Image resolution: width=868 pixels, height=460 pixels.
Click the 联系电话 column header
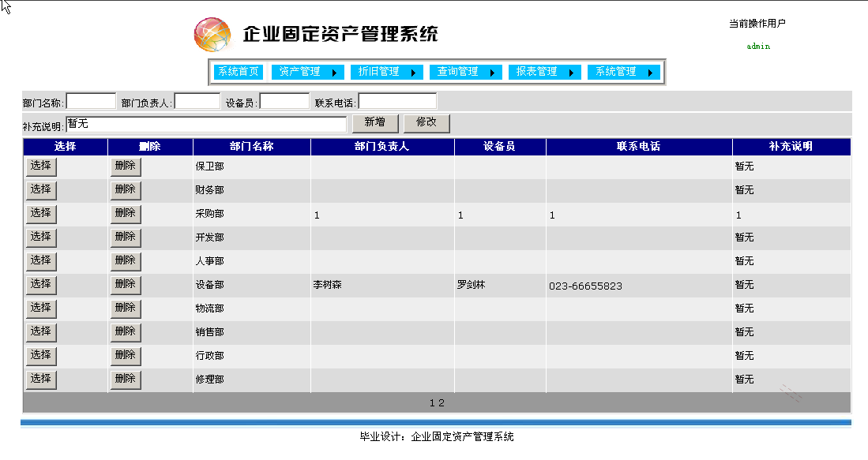[638, 147]
